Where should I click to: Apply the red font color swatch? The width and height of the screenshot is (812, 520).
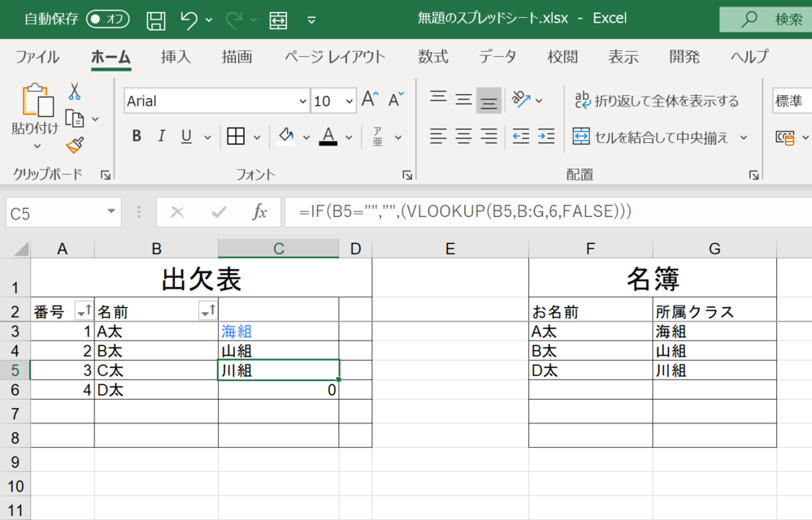click(x=328, y=136)
